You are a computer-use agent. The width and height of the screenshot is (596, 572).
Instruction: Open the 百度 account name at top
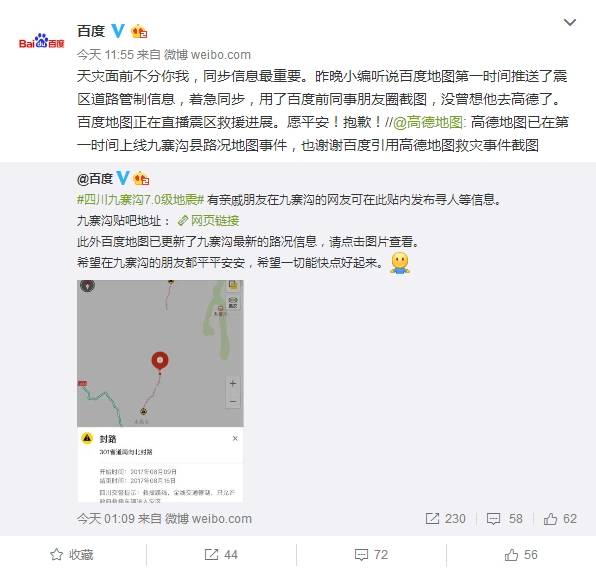coord(91,31)
